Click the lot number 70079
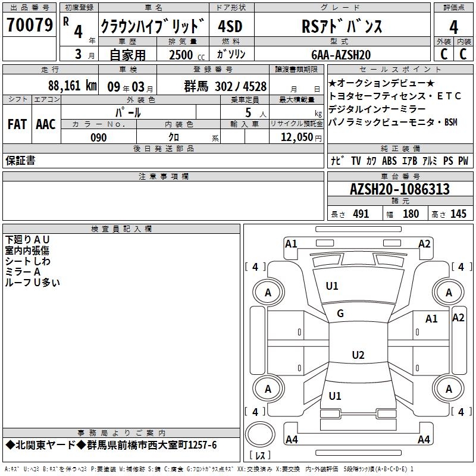 coord(29,26)
